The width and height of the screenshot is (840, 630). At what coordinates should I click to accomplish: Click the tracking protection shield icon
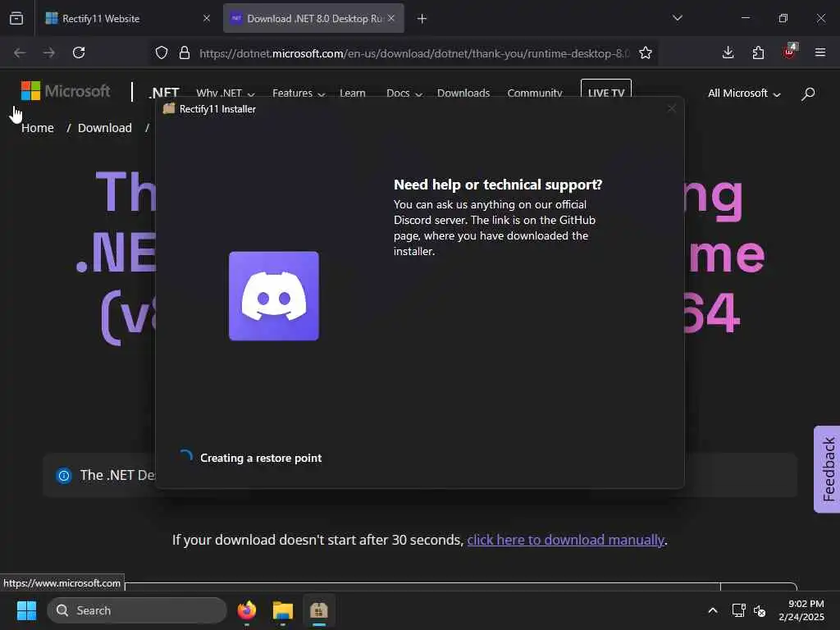(162, 53)
